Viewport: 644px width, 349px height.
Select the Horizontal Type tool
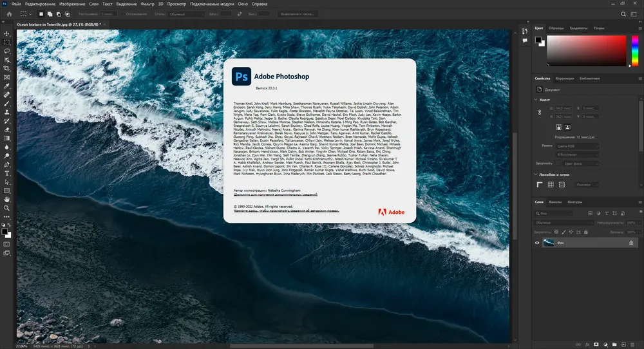(6, 173)
